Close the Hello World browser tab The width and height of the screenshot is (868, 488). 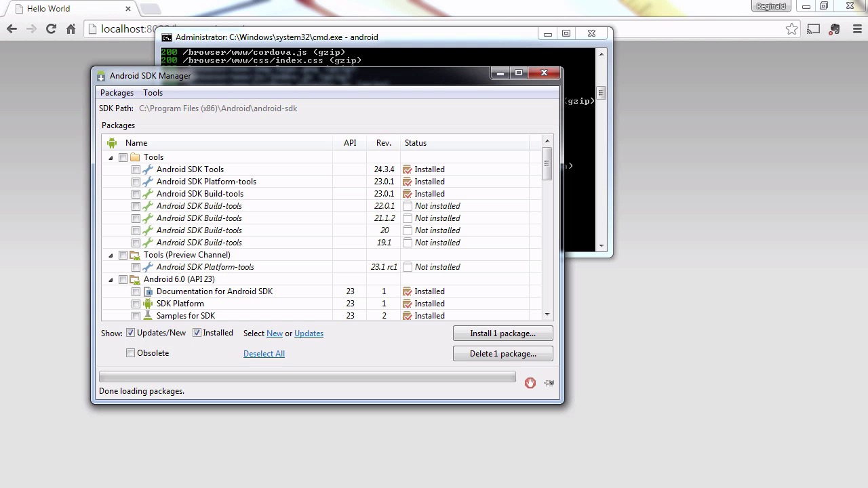click(x=129, y=9)
